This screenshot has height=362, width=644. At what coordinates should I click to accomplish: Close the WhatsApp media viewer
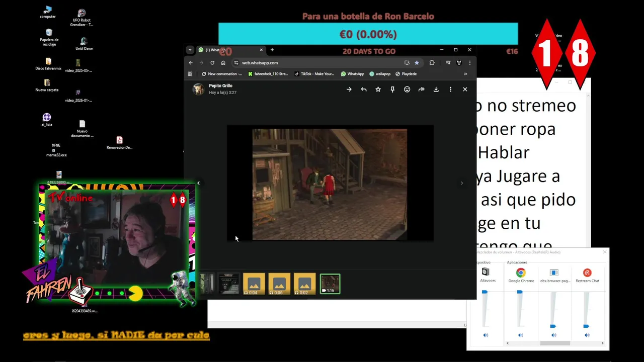point(465,89)
